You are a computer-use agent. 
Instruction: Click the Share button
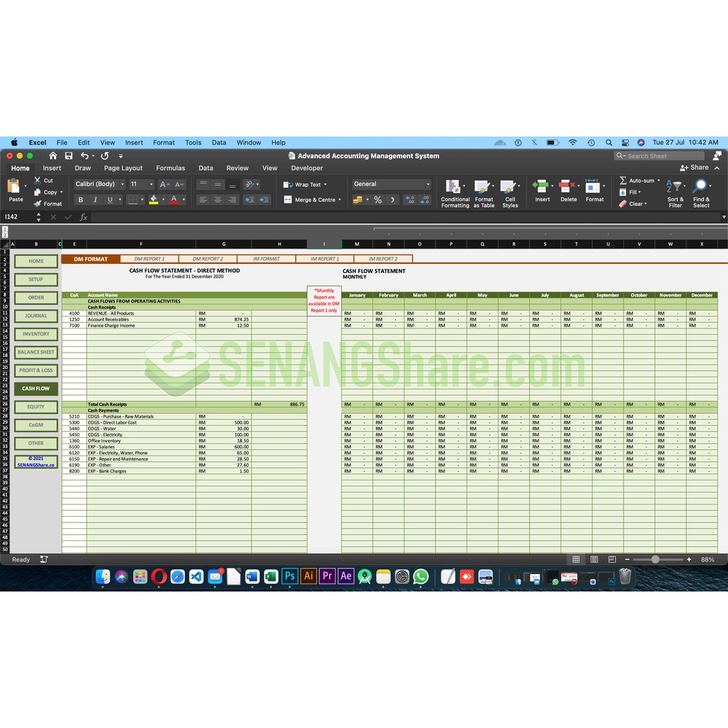(694, 168)
